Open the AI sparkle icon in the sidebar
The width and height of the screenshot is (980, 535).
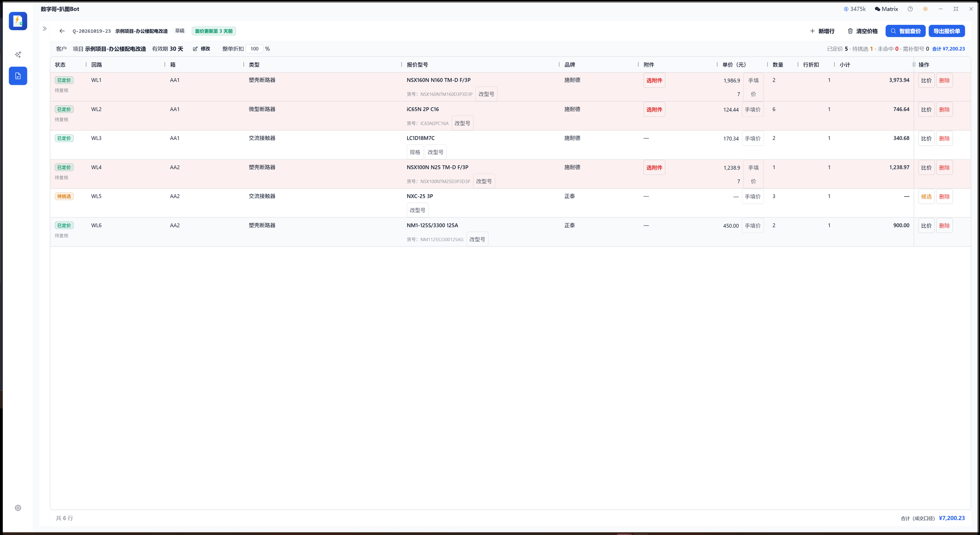(x=18, y=55)
